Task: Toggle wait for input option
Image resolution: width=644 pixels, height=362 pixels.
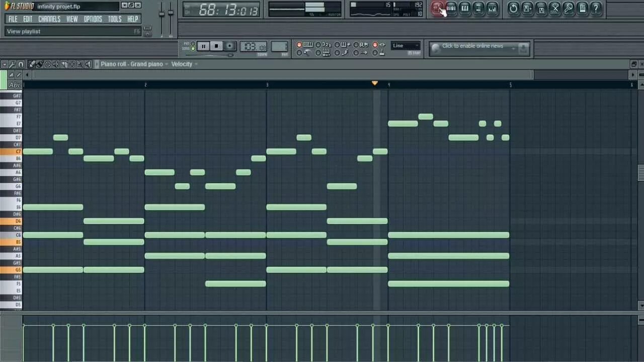Action: point(323,53)
